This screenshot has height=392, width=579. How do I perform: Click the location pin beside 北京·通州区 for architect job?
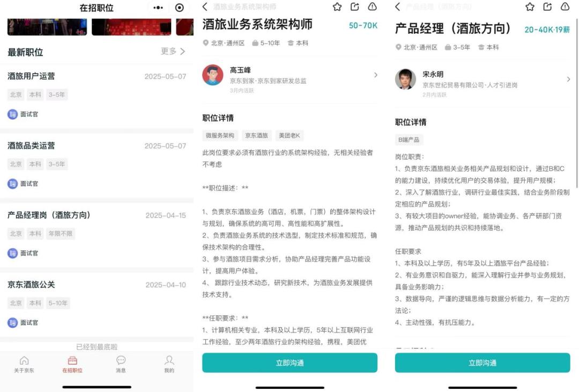(x=206, y=43)
